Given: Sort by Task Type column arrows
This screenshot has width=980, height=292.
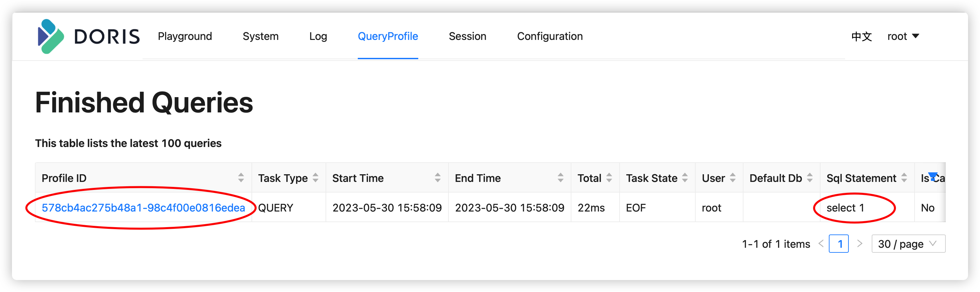Looking at the screenshot, I should 315,178.
